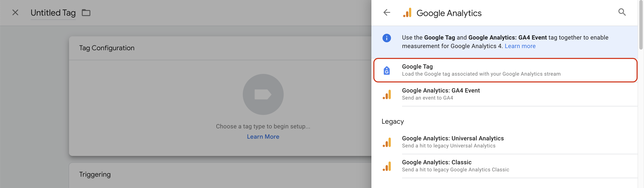Pick Google Analytics: Classic legacy tag
This screenshot has width=644, height=188.
(x=437, y=166)
